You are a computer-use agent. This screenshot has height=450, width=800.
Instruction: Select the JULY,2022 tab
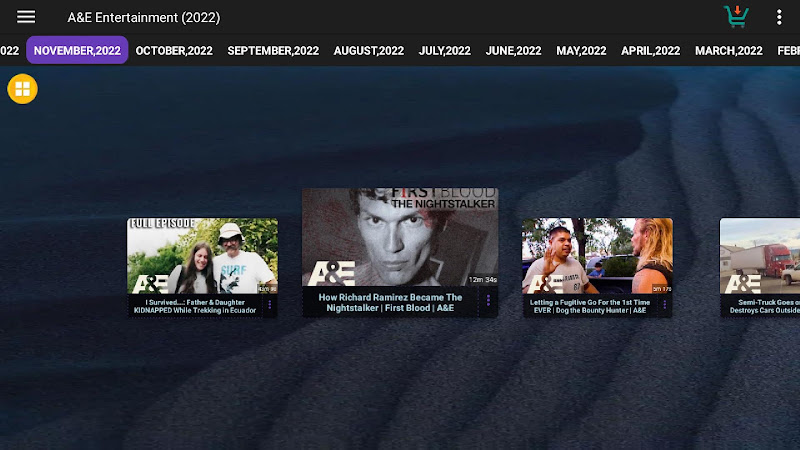[x=445, y=51]
